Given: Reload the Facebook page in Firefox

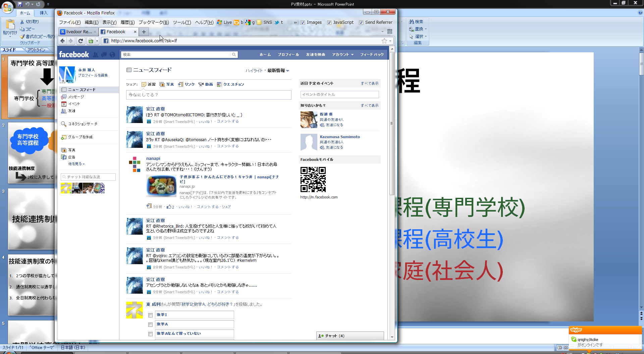Looking at the screenshot, I should pos(80,41).
